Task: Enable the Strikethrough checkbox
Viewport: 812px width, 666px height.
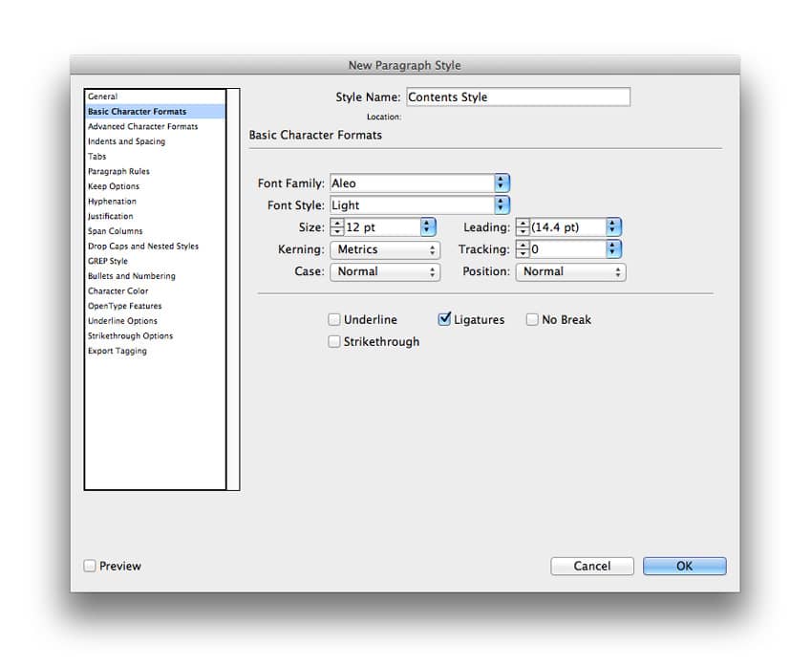Action: 334,342
